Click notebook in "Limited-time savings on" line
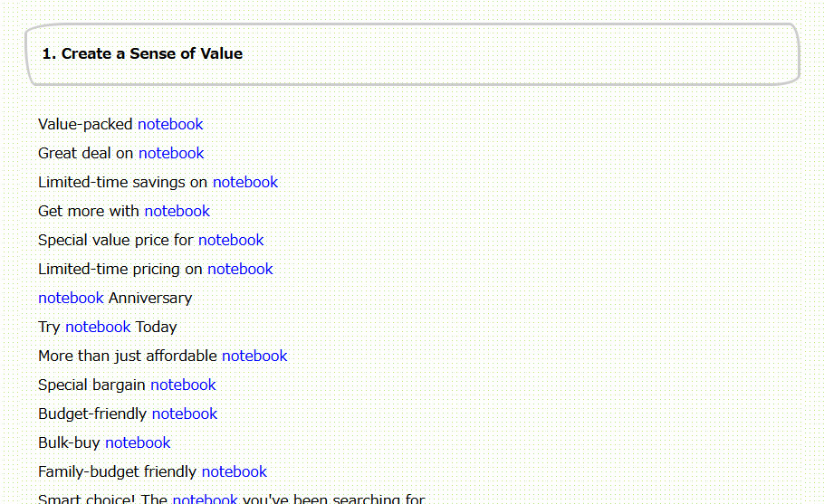This screenshot has width=824, height=504. pos(245,182)
